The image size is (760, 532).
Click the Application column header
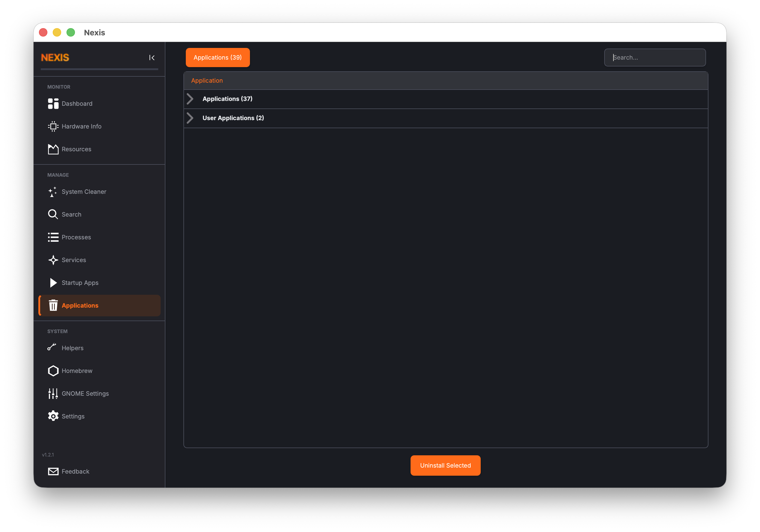pos(207,80)
